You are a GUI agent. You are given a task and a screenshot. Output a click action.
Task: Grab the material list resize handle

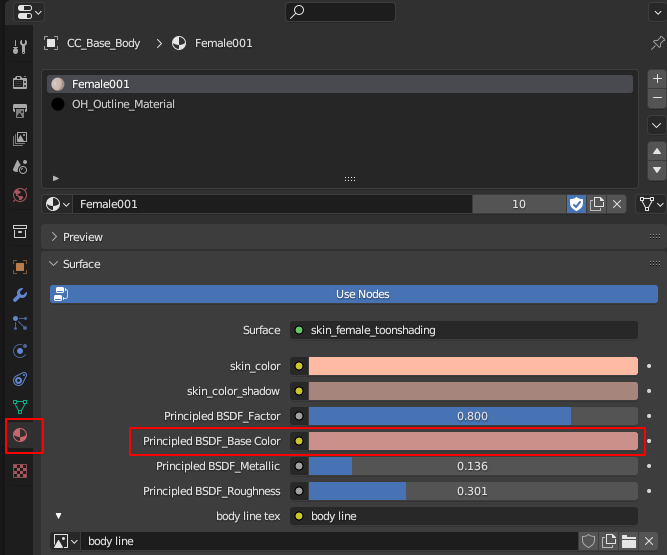350,179
